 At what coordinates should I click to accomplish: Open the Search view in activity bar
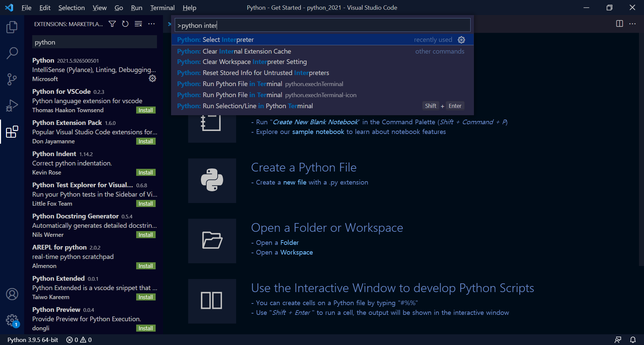(x=12, y=53)
